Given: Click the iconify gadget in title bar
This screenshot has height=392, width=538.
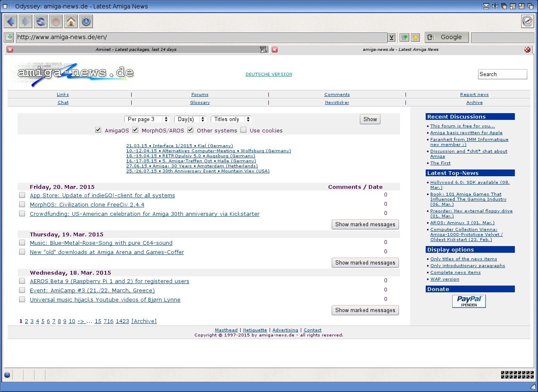Looking at the screenshot, I should pos(486,6).
